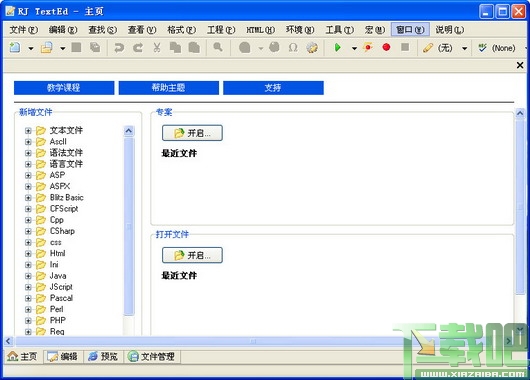This screenshot has height=380, width=530.
Task: Click the 教学课程 button
Action: (x=64, y=88)
